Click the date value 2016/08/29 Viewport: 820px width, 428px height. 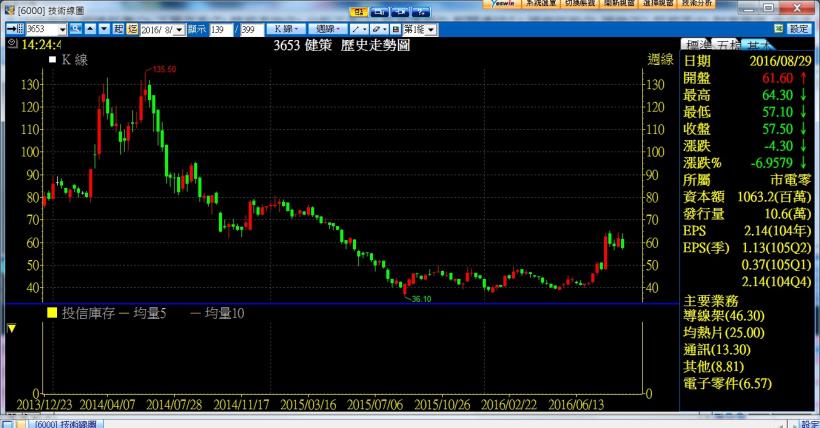pyautogui.click(x=780, y=61)
